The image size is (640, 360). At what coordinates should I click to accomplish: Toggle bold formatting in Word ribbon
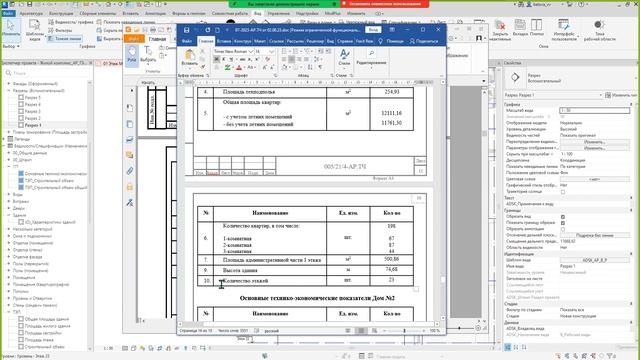pos(217,60)
